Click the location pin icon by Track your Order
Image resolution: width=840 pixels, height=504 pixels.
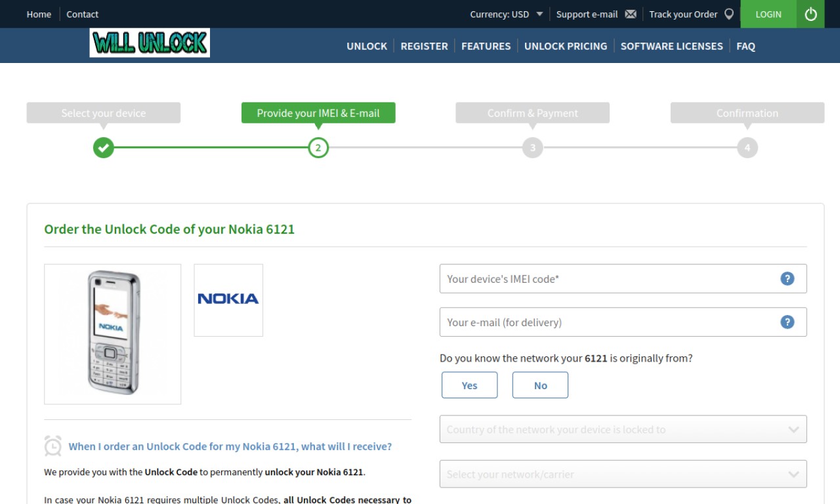pyautogui.click(x=729, y=14)
